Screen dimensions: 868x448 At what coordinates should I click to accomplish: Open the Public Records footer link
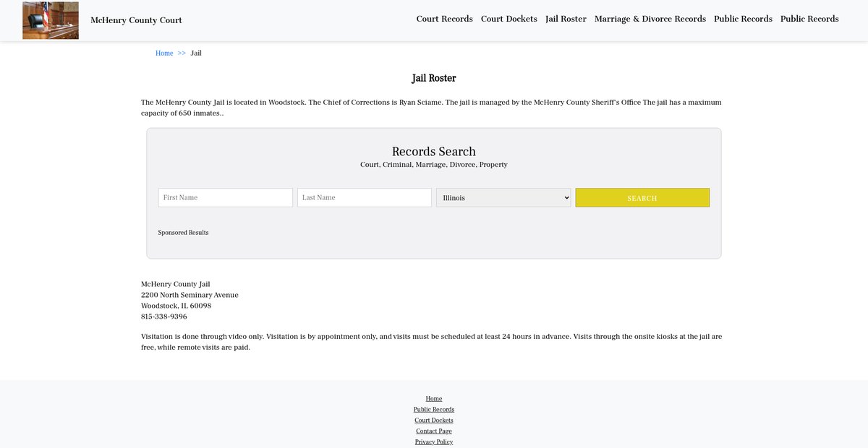coord(434,410)
